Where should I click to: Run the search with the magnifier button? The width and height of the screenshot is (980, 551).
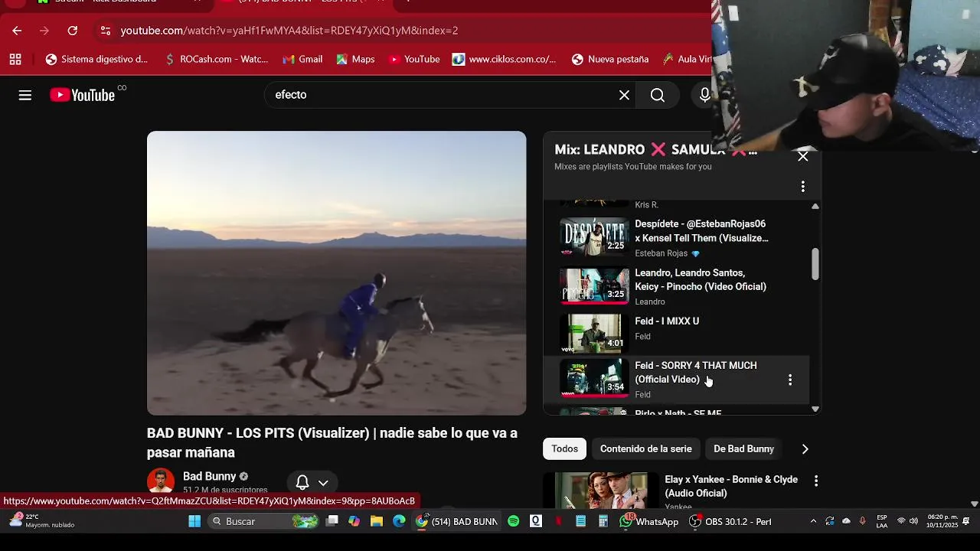(658, 95)
